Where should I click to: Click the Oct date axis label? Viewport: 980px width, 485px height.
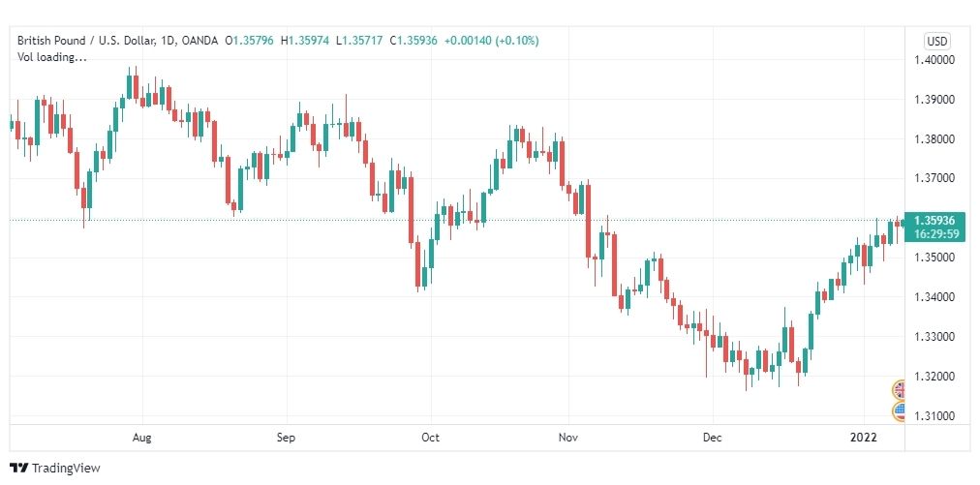430,438
